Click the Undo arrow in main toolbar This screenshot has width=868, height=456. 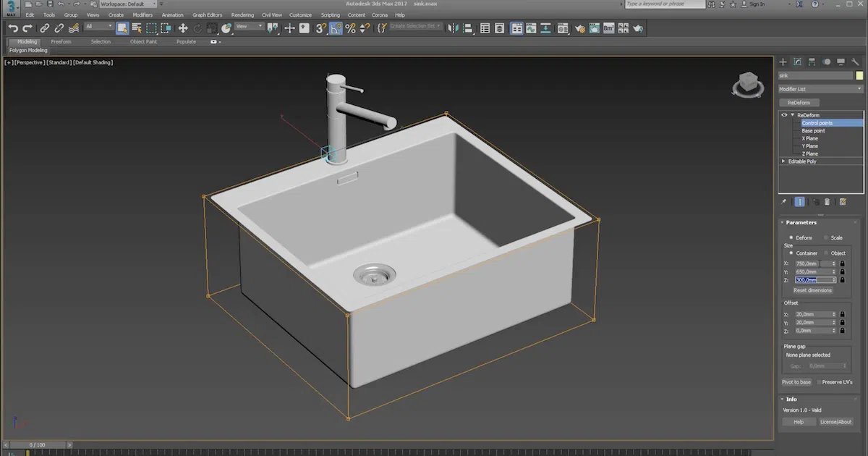coord(13,28)
